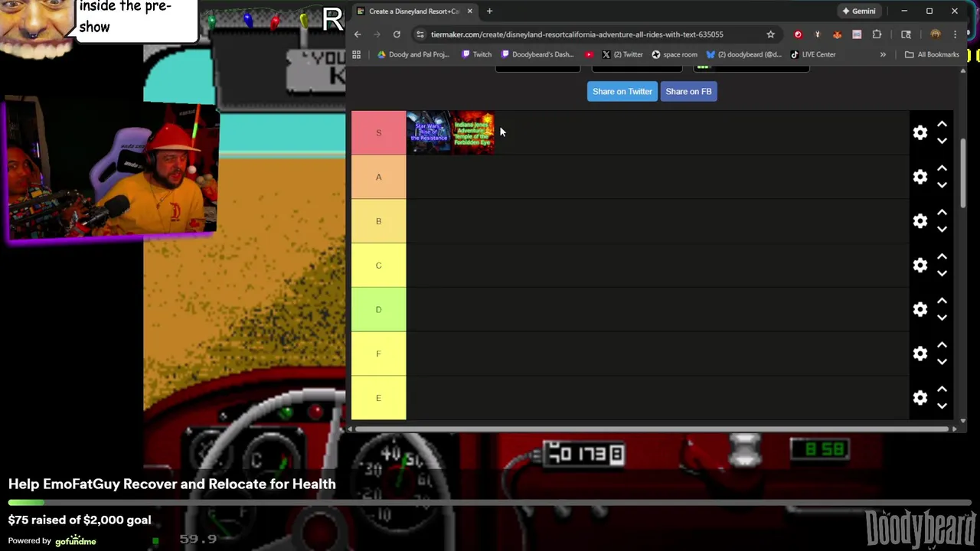Image resolution: width=980 pixels, height=551 pixels.
Task: Bookmark this page with star icon
Action: tap(770, 34)
